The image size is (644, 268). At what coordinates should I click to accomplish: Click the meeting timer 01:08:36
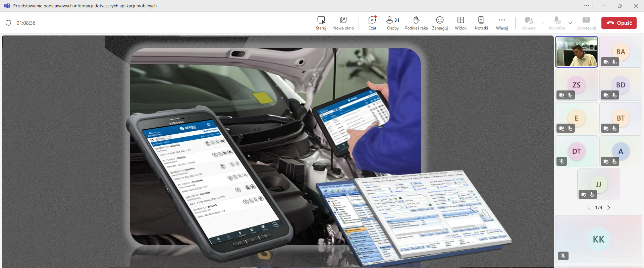(x=26, y=23)
